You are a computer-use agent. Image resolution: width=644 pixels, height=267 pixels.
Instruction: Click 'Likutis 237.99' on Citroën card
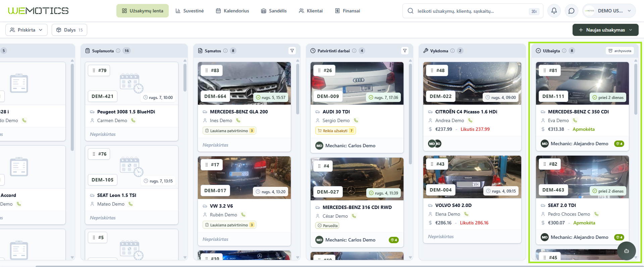[x=475, y=129]
